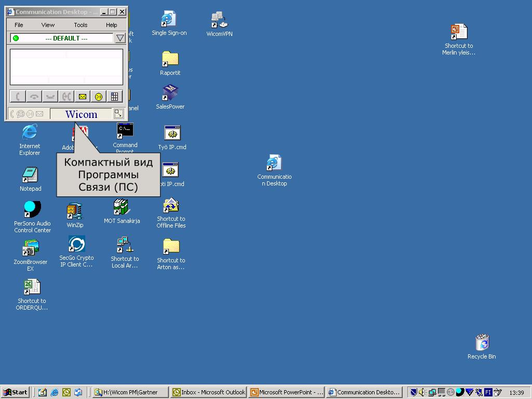Switch to Inbox - Microsoft Outlook taskbar button
This screenshot has width=532, height=399.
tap(209, 392)
